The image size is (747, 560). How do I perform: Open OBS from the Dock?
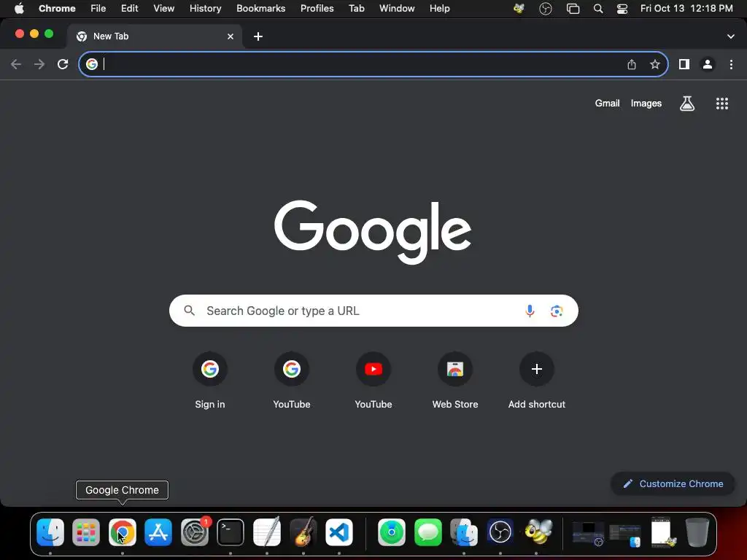click(500, 532)
